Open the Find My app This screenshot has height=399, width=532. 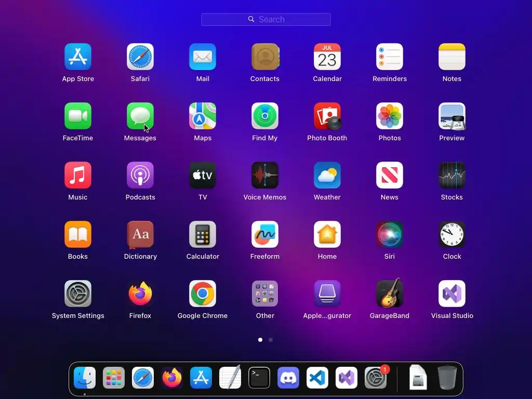pos(265,116)
